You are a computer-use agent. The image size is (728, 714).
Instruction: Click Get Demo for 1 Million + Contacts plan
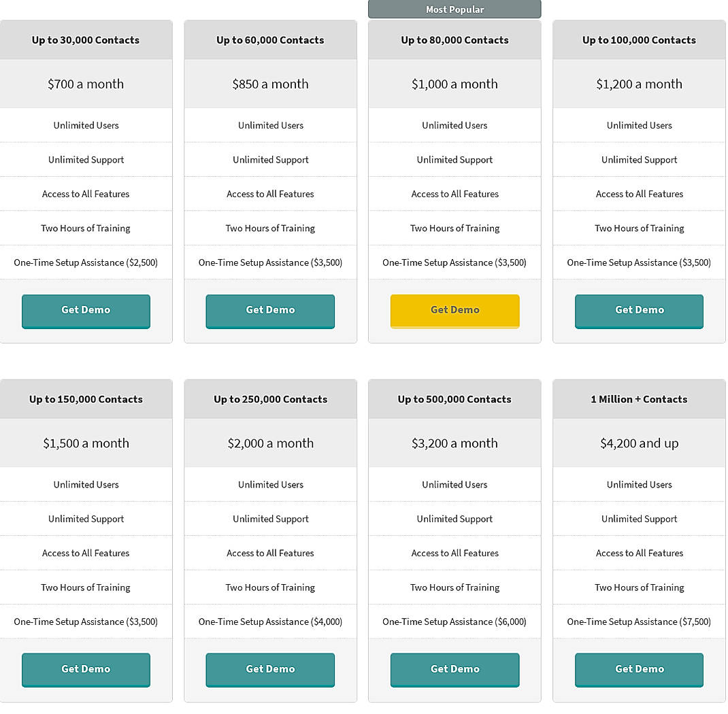click(x=639, y=669)
